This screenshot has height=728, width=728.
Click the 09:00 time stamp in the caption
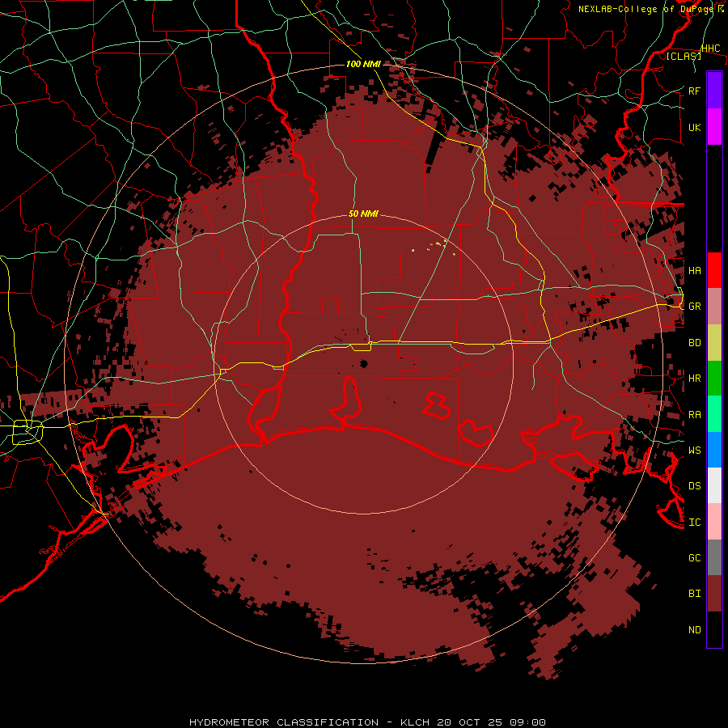[x=527, y=722]
